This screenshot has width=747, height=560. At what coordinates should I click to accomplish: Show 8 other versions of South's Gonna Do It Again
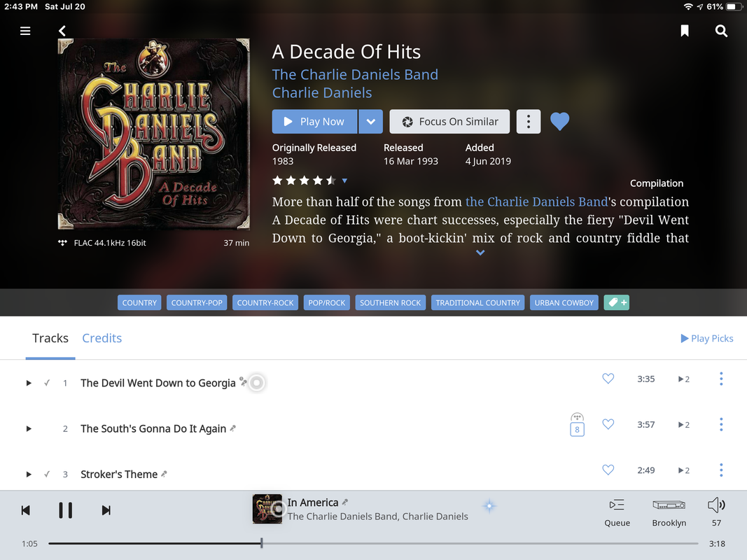[577, 425]
